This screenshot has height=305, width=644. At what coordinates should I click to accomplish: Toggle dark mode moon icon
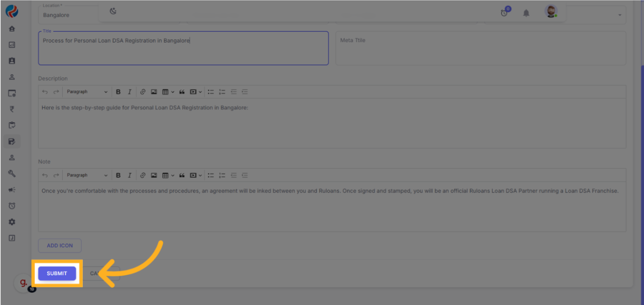pos(113,12)
